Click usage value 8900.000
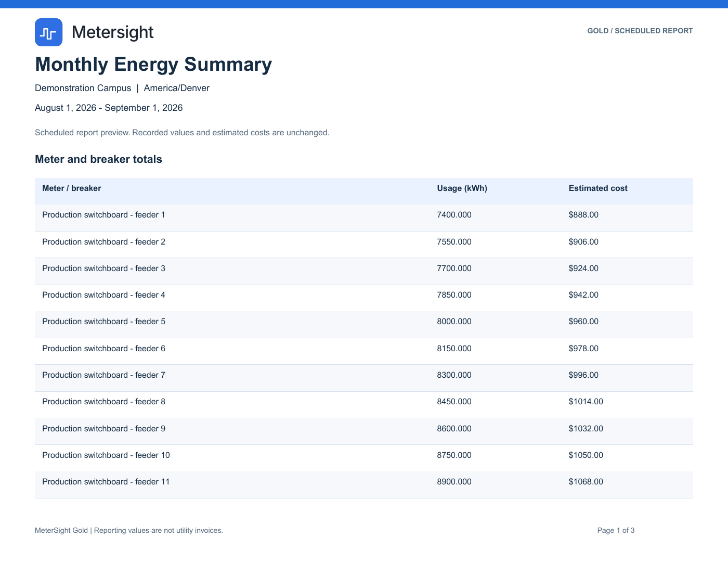This screenshot has height=563, width=728. (454, 482)
